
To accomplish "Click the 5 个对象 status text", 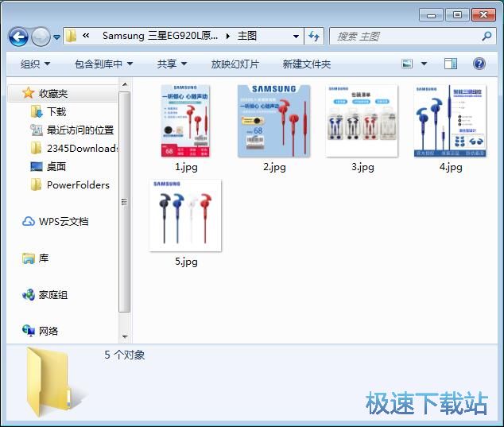I will point(124,355).
